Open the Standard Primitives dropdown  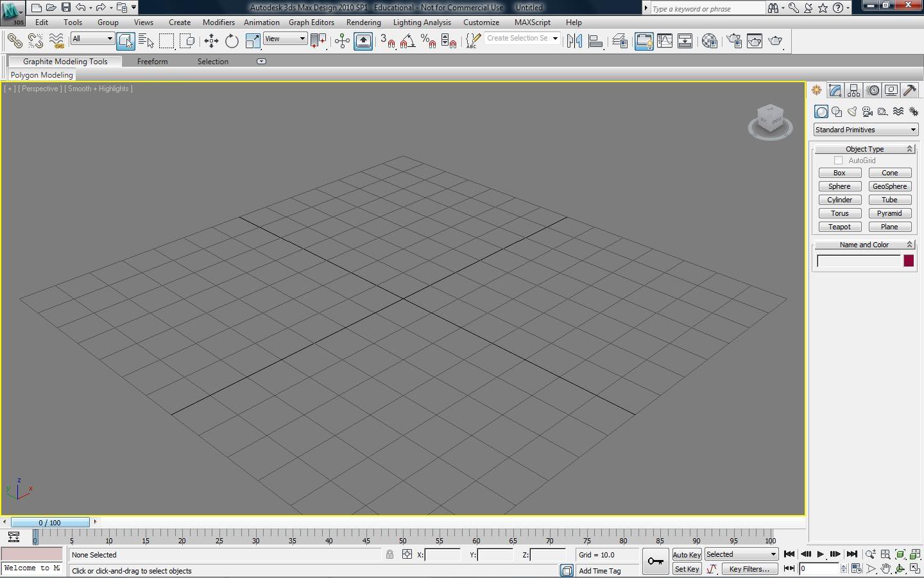(866, 130)
